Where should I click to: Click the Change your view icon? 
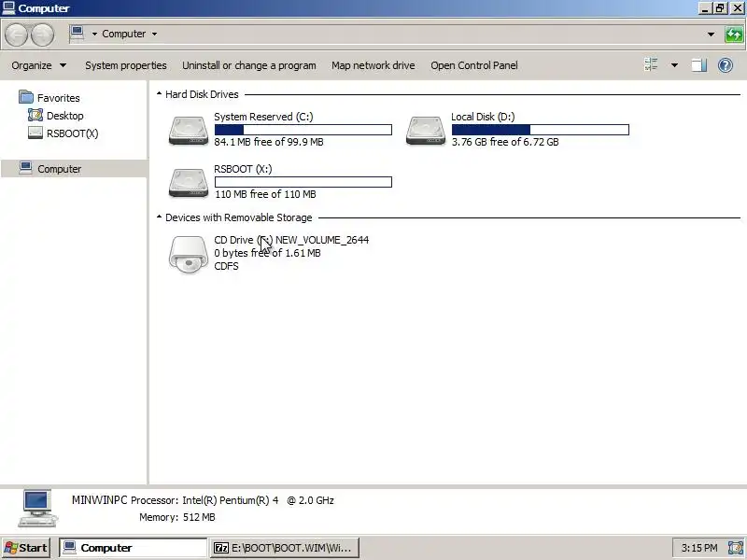(x=651, y=64)
